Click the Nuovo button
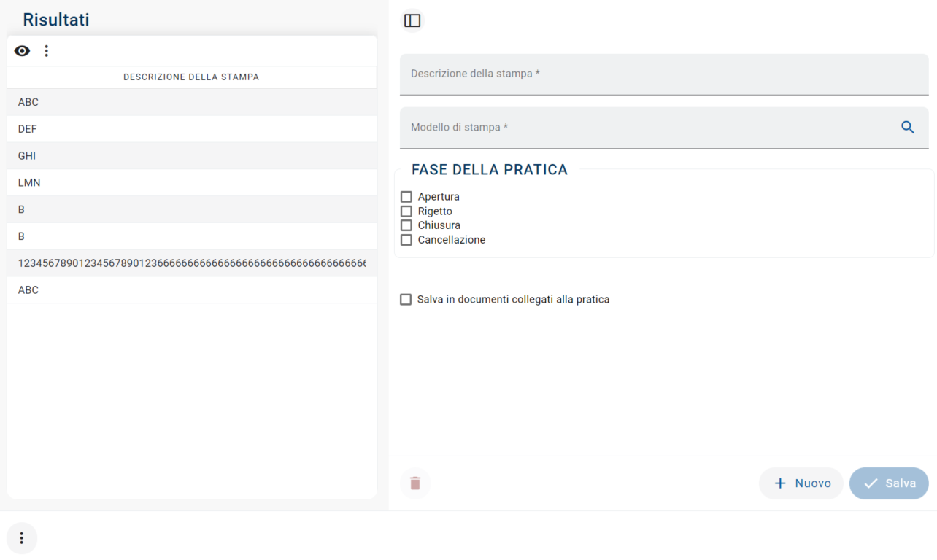Viewport: 937px width, 560px height. (801, 483)
